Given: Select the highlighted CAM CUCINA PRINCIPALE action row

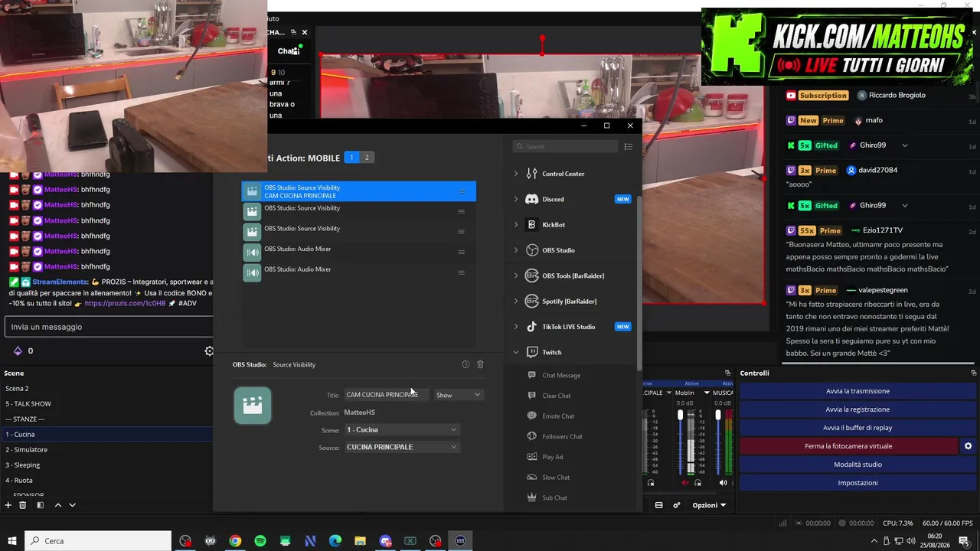Looking at the screenshot, I should tap(359, 191).
